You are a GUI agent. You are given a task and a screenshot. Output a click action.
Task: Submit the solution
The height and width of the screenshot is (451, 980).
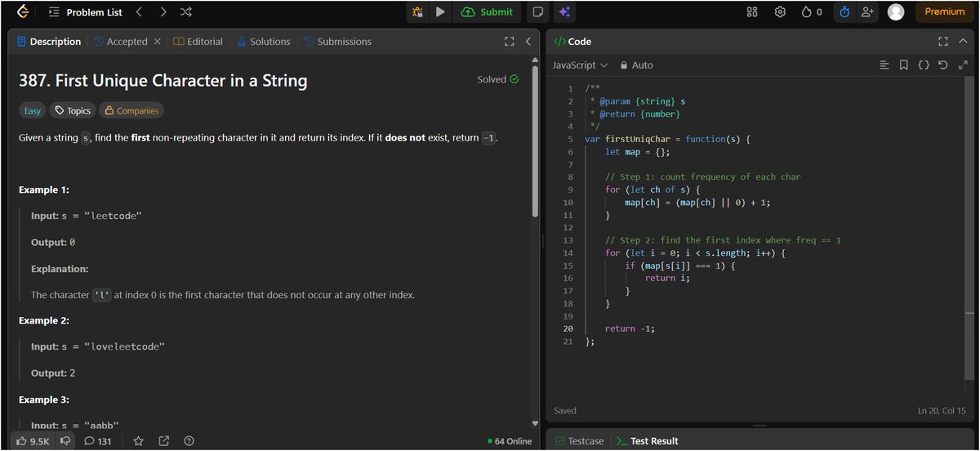[x=488, y=12]
